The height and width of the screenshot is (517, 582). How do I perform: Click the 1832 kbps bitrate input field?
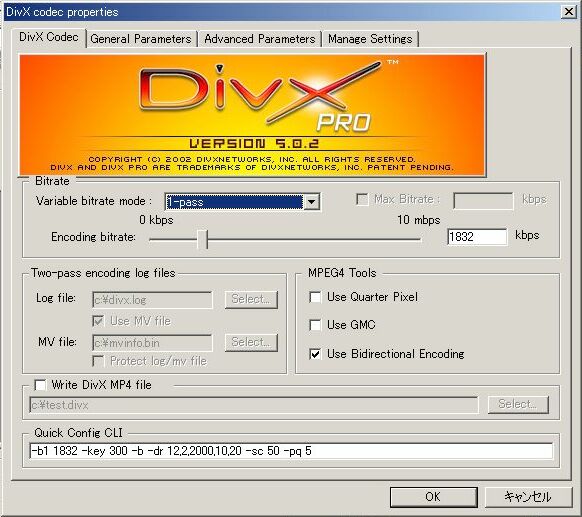477,237
